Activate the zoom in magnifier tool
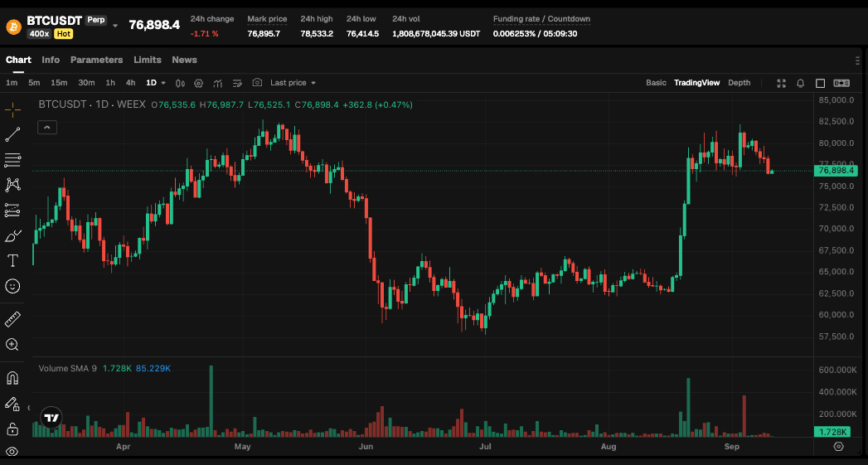Screen dimensions: 868x465 12,345
